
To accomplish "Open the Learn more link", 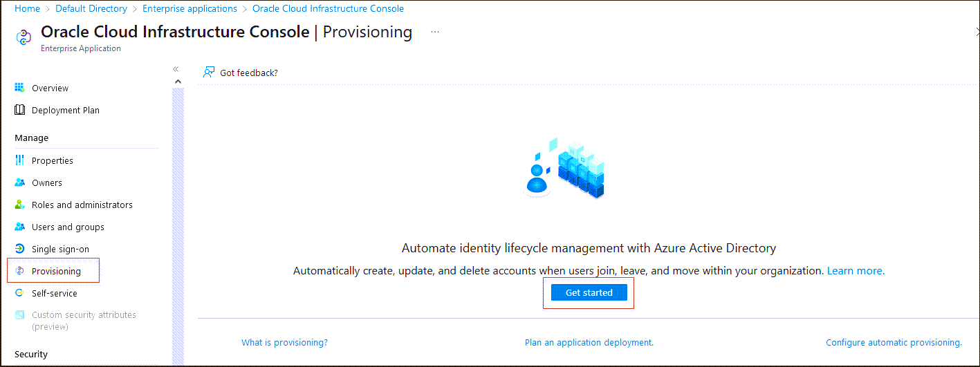I will tap(856, 271).
